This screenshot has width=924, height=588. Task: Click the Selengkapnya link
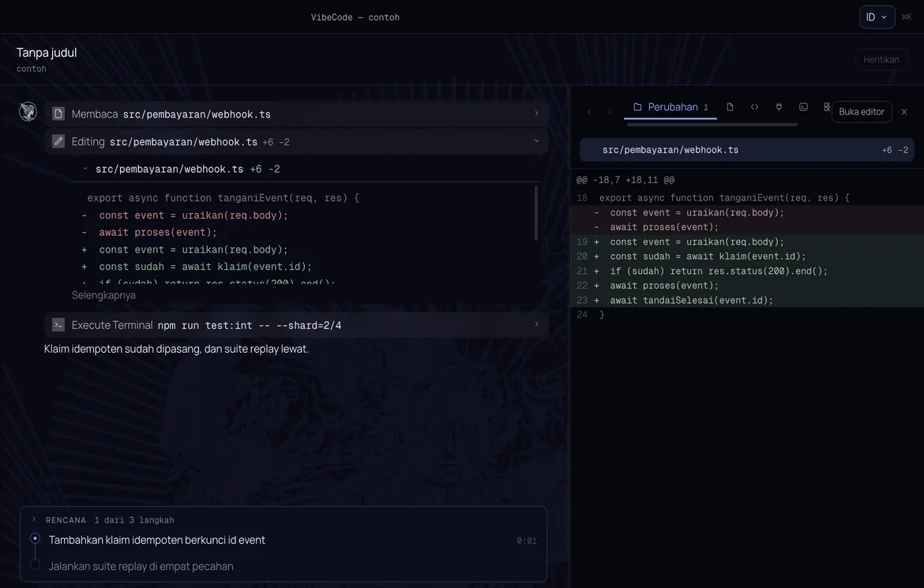point(103,295)
